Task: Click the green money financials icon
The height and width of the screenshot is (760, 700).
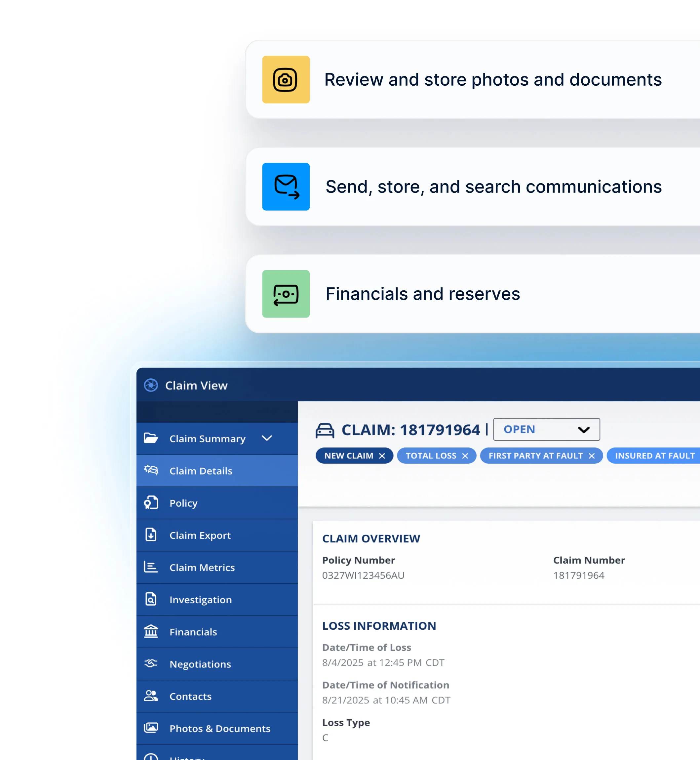Action: pos(286,294)
